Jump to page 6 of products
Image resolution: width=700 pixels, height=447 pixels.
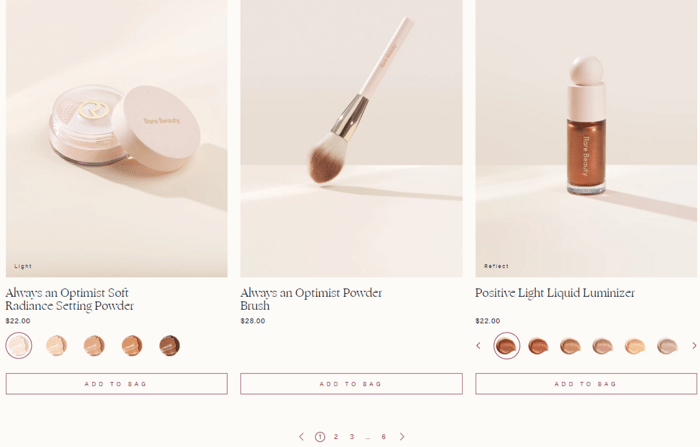(x=383, y=436)
